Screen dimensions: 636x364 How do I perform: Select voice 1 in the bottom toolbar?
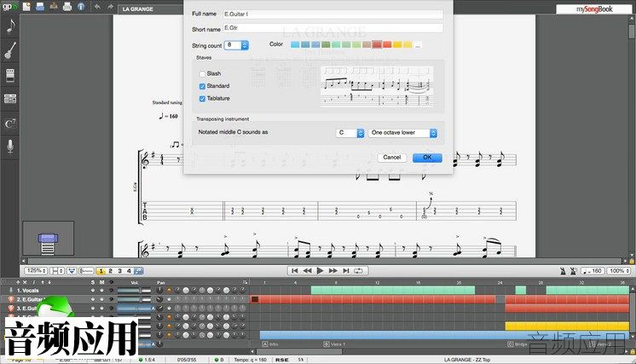(101, 271)
